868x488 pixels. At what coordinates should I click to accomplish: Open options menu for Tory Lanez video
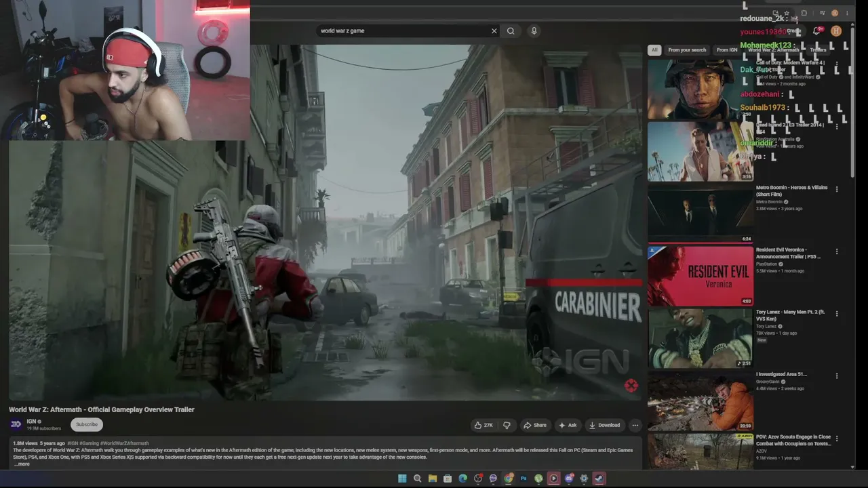[837, 314]
